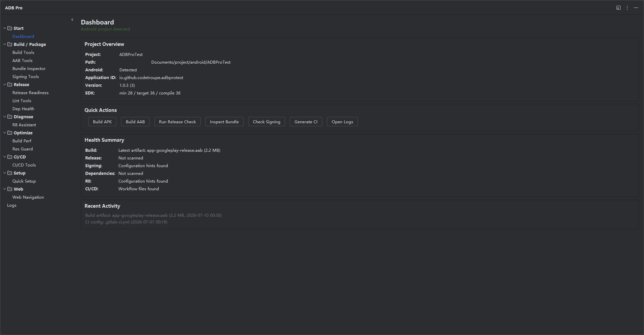Open Signing Tools in the sidebar
Screen dimensions: 644x335
(x=25, y=77)
